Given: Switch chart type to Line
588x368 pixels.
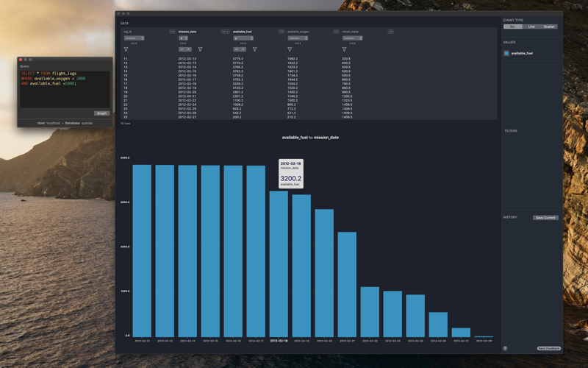Looking at the screenshot, I should pos(531,26).
